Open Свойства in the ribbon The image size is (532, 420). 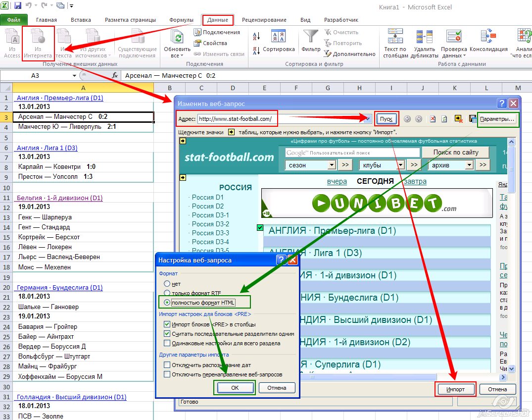(x=211, y=43)
